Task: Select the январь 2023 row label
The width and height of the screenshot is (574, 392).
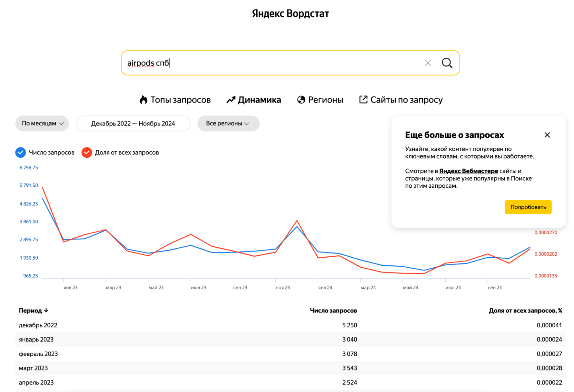Action: pyautogui.click(x=36, y=339)
